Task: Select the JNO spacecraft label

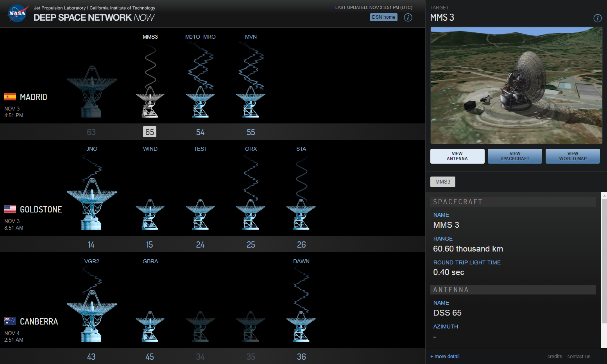Action: pyautogui.click(x=92, y=149)
